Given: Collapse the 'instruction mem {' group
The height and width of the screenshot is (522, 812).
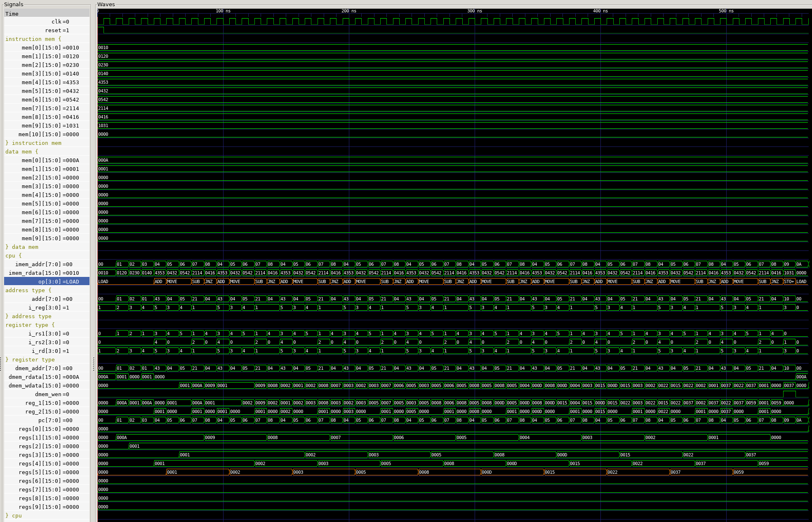Looking at the screenshot, I should point(47,39).
